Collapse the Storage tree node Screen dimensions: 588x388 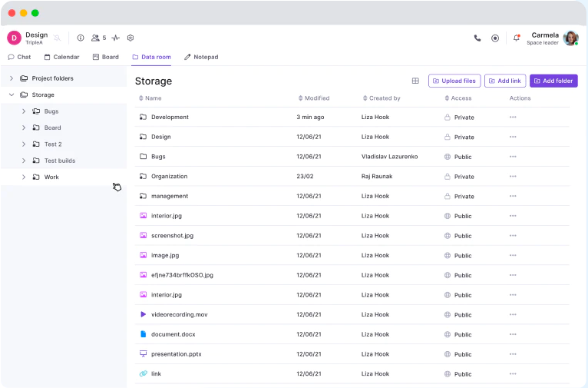12,95
